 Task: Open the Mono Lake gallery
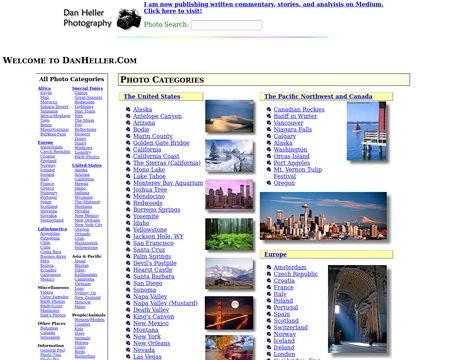[x=149, y=169]
